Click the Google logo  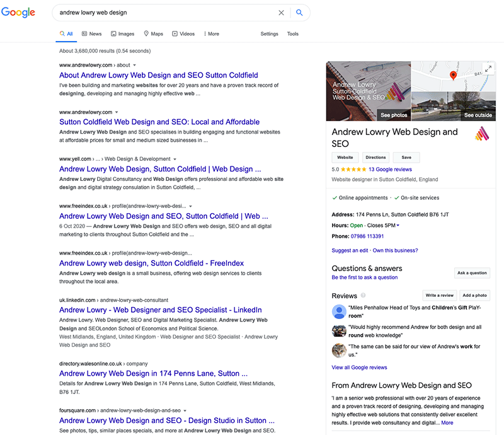(x=18, y=12)
